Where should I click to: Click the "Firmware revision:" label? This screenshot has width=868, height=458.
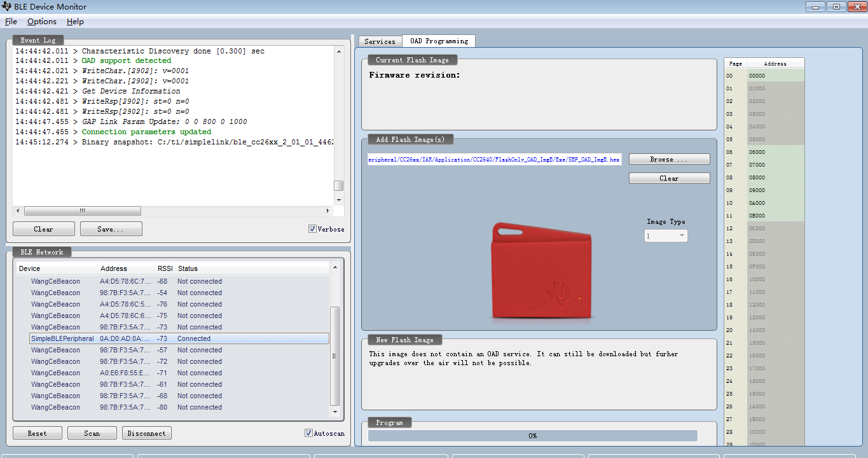coord(415,75)
